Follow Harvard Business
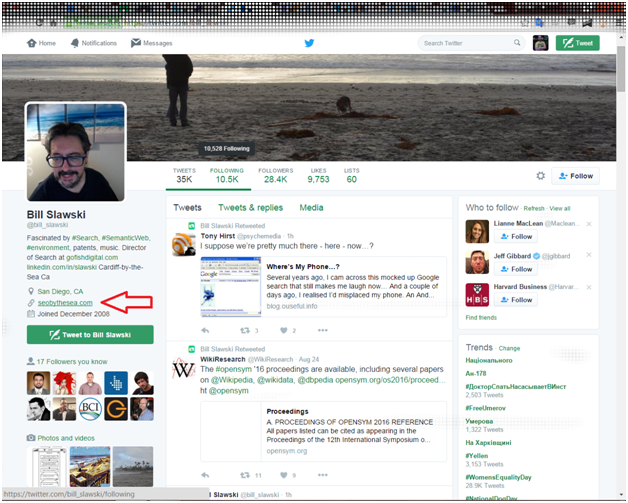The height and width of the screenshot is (503, 628). 516,300
